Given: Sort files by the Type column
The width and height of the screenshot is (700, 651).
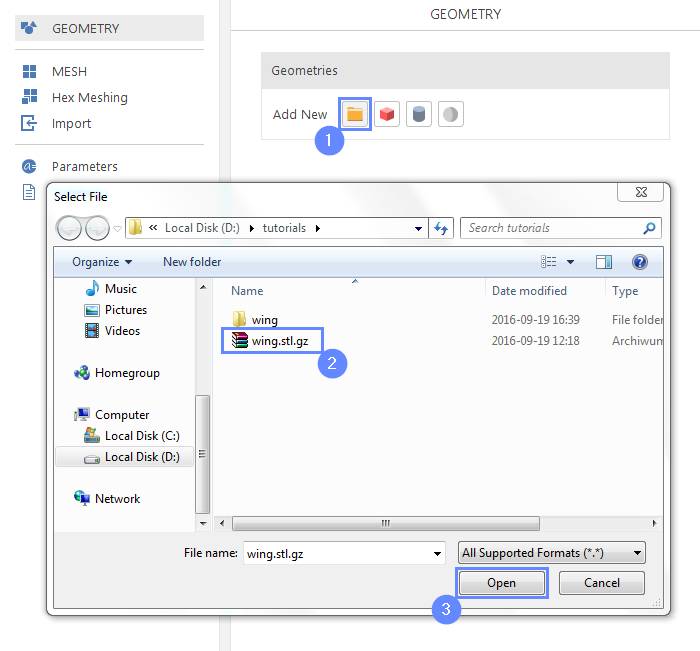Looking at the screenshot, I should tap(625, 291).
